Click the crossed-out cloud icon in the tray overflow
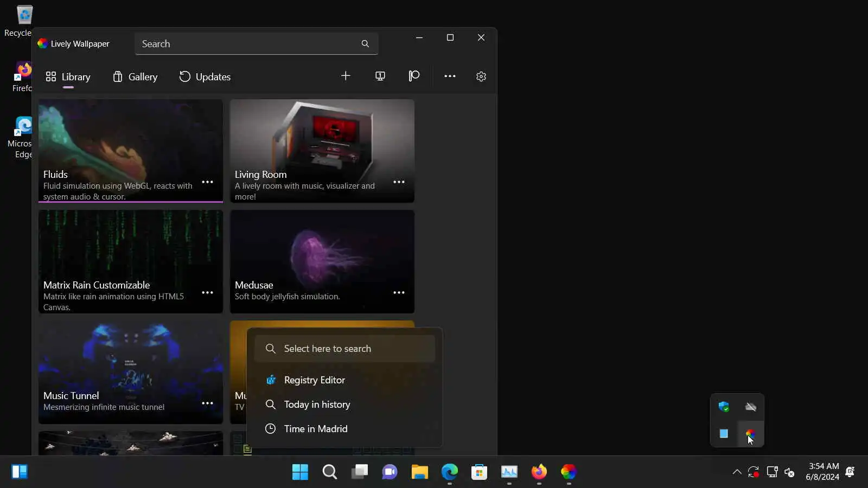The width and height of the screenshot is (868, 488). [751, 407]
